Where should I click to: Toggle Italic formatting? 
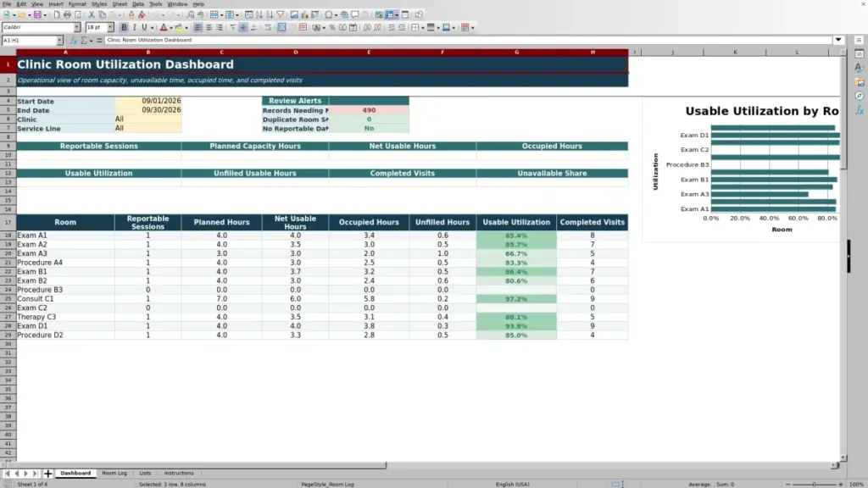(x=134, y=28)
